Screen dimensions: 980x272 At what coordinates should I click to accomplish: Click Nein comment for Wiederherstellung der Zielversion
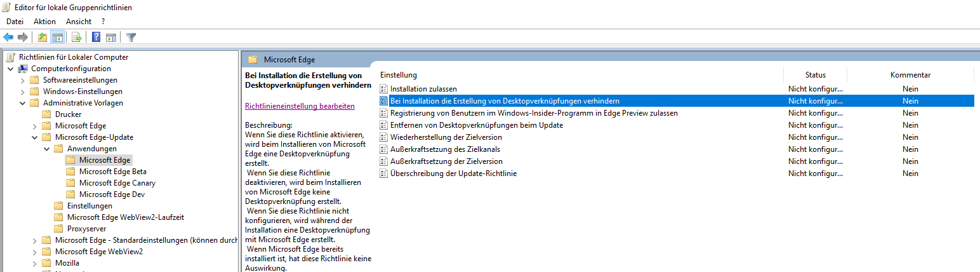click(910, 137)
